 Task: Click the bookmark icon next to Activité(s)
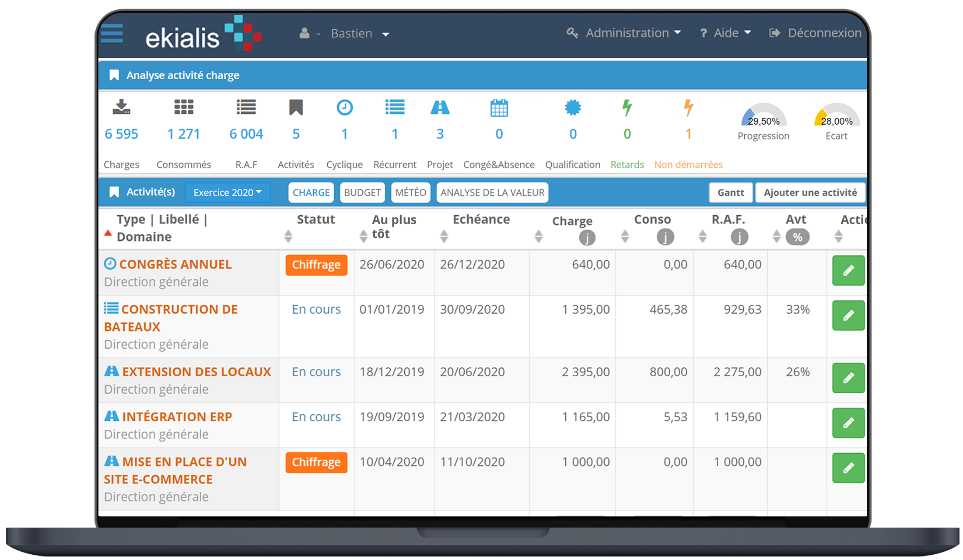(114, 192)
